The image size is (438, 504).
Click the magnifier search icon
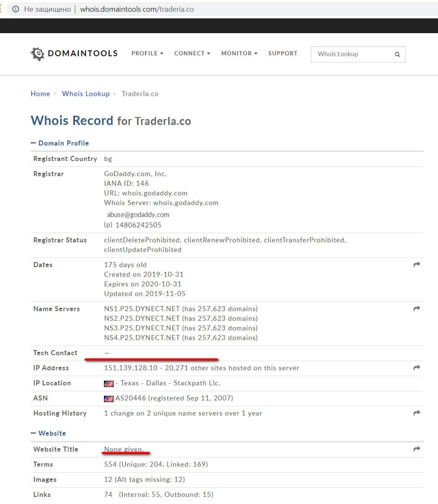[x=397, y=55]
